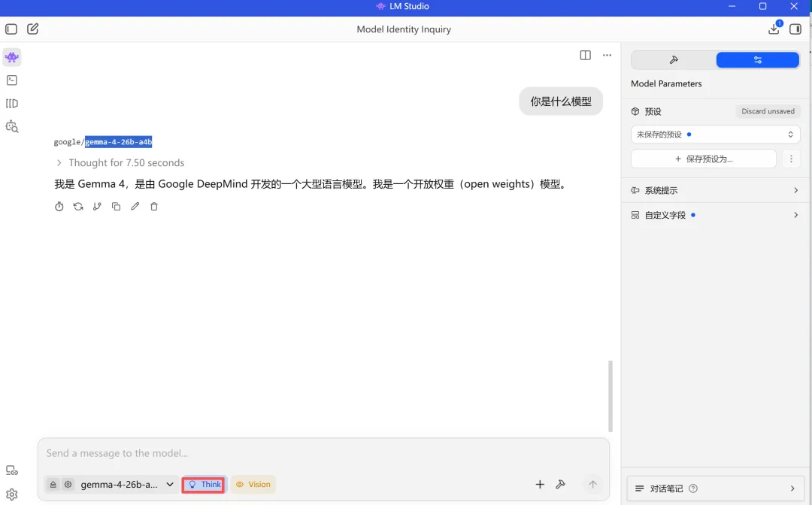The image size is (812, 505).
Task: Regenerate the response with the refresh icon
Action: coord(78,207)
